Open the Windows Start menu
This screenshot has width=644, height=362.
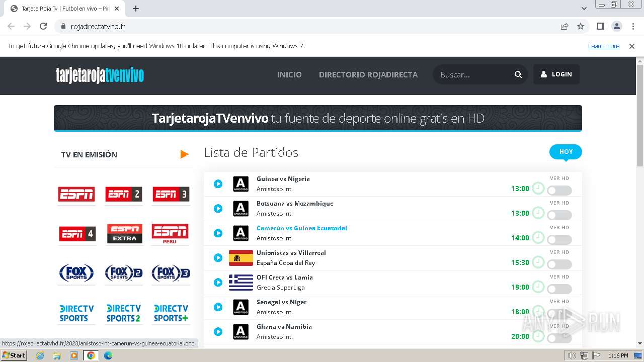[14, 355]
